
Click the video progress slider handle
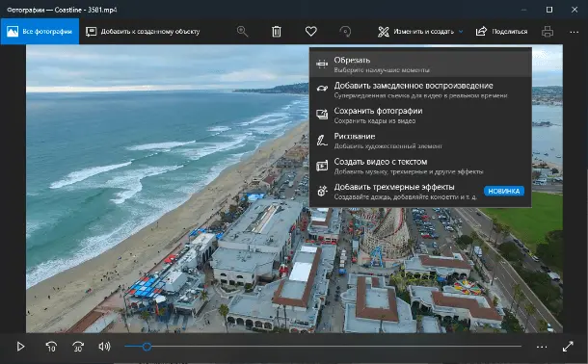coord(147,347)
